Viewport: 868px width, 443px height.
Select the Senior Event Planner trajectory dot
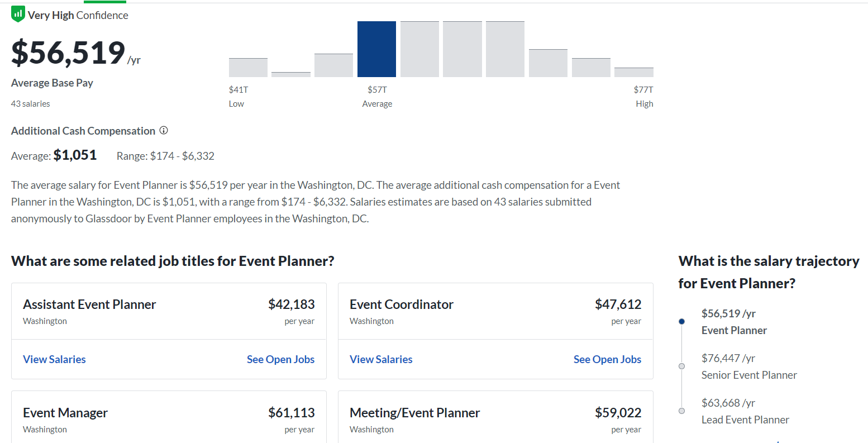(x=681, y=366)
